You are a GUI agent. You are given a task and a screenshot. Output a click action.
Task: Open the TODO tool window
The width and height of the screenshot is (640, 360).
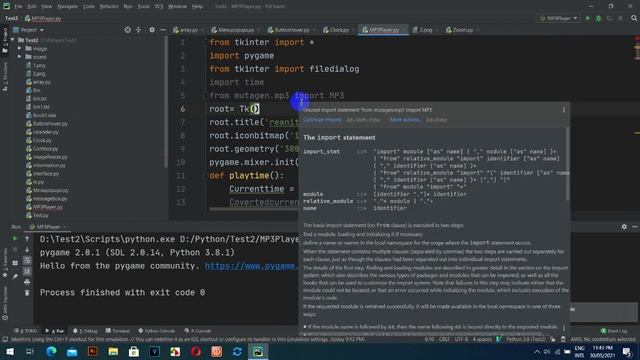coord(26,331)
